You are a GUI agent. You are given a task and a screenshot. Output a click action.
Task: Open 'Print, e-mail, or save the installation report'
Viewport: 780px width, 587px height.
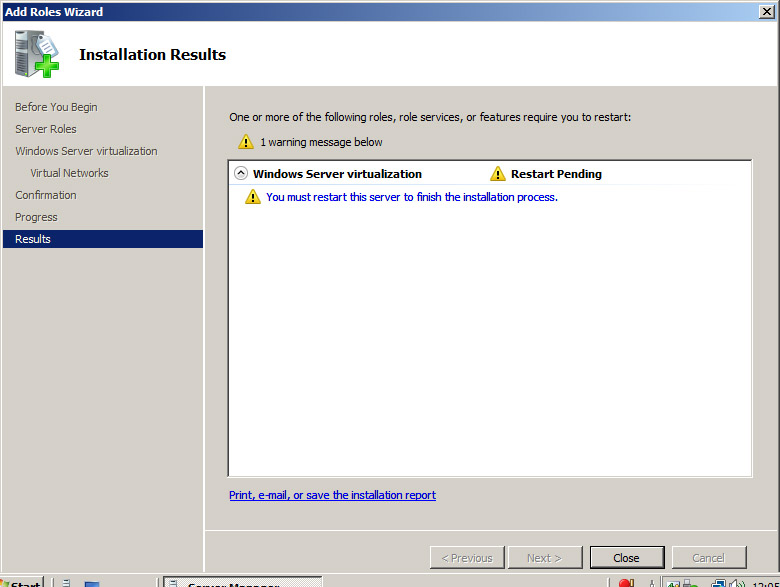[x=332, y=495]
